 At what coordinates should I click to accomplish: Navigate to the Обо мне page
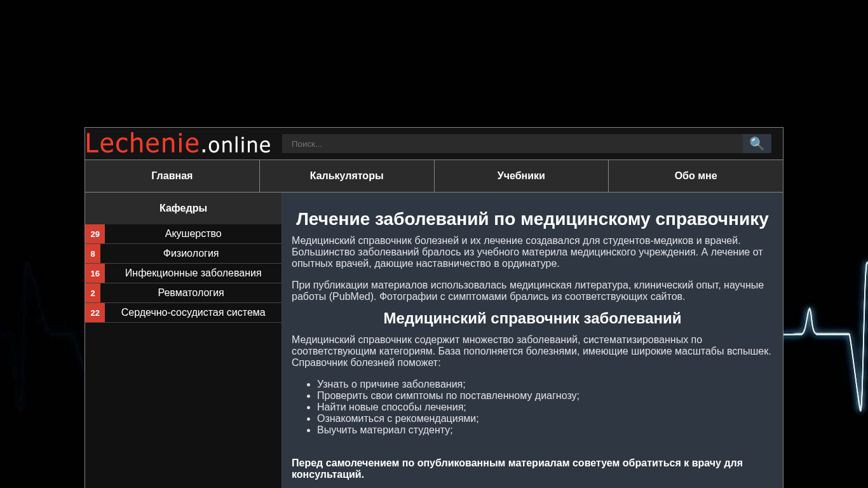[696, 176]
